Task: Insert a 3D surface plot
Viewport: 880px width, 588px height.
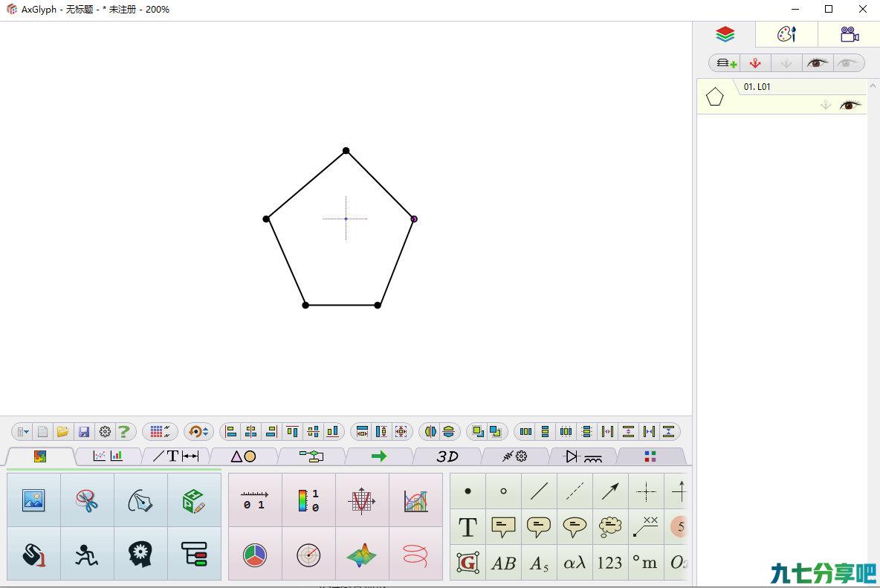Action: tap(362, 555)
